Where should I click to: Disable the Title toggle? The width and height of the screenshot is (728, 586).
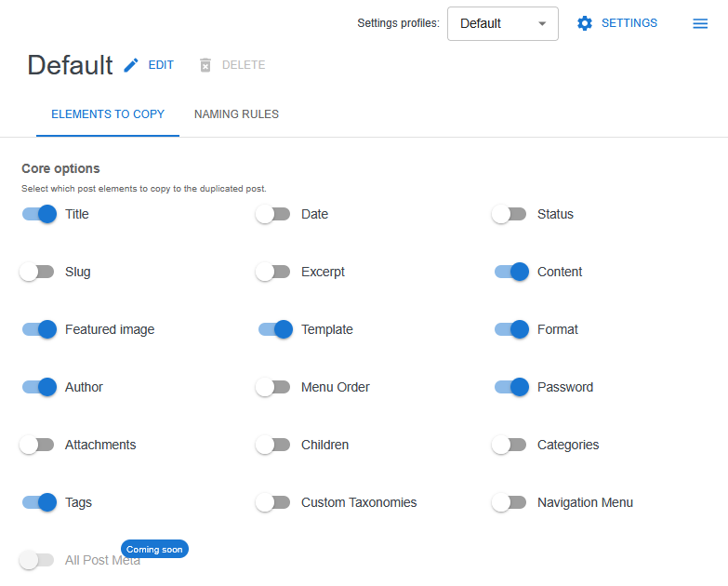(x=39, y=214)
